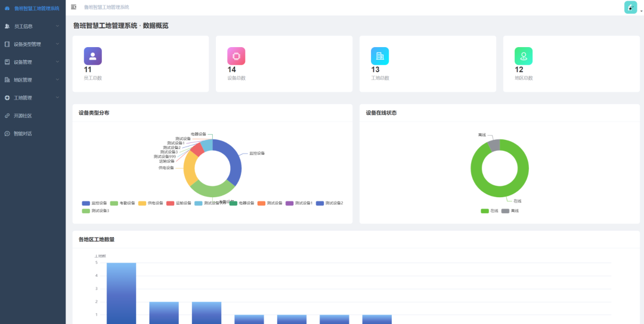Click the purple 员工总数 person icon
The image size is (644, 324).
[x=93, y=56]
